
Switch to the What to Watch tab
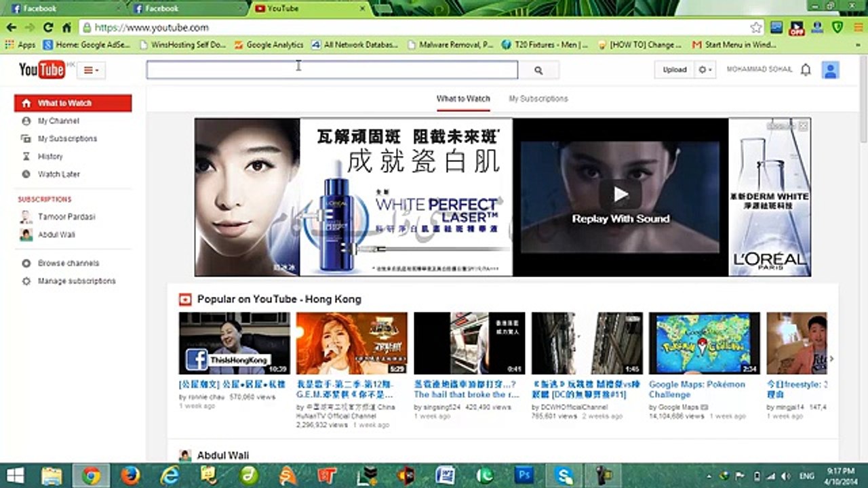pos(463,99)
